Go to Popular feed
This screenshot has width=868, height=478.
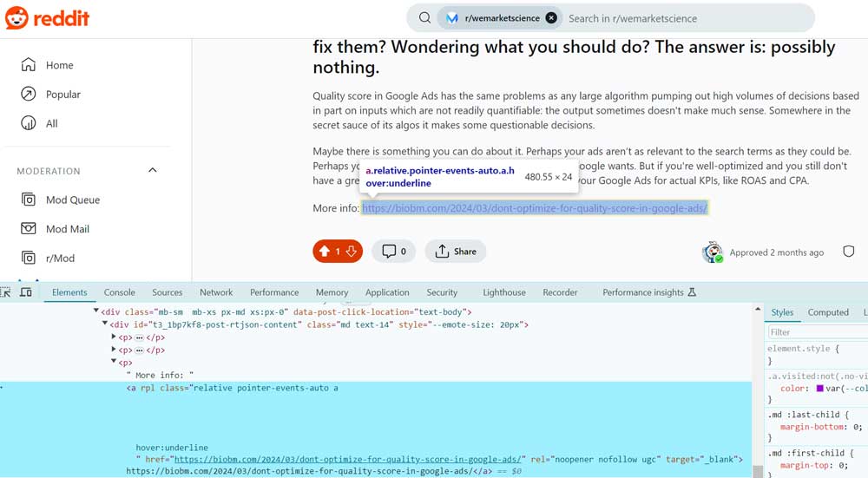[62, 95]
